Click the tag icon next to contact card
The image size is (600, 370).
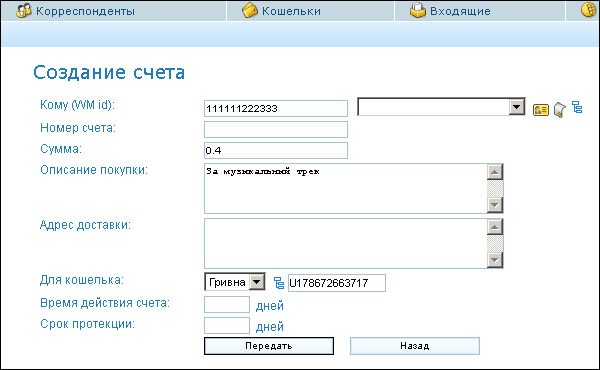(x=559, y=110)
